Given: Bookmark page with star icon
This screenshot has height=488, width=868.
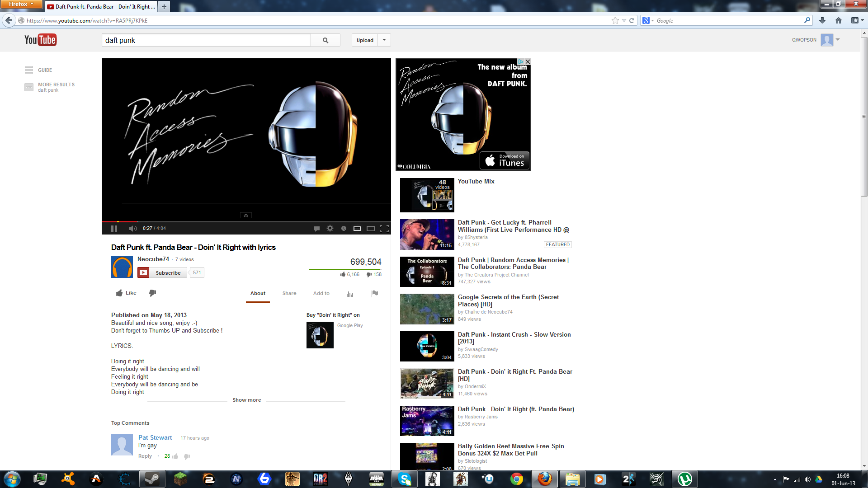Looking at the screenshot, I should 615,20.
